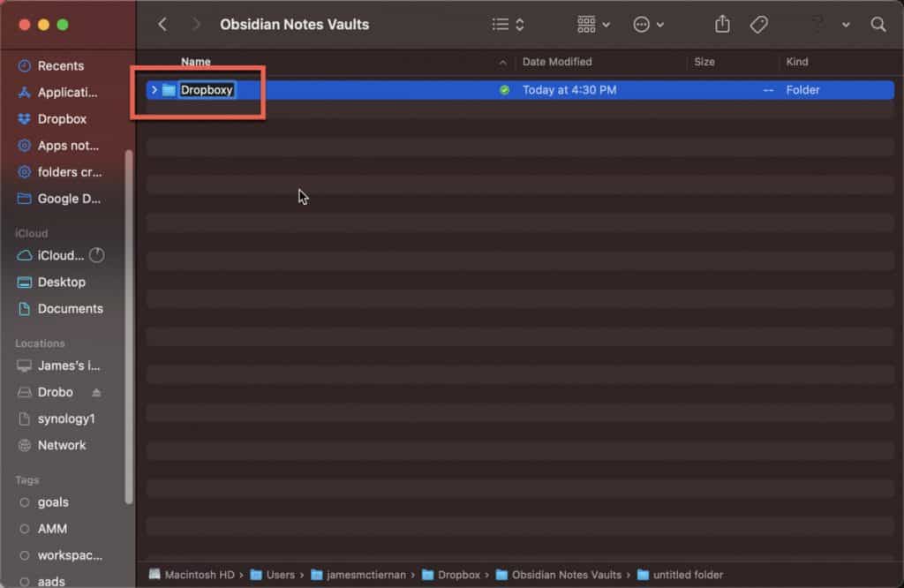
Task: Switch view with the list view icon
Action: (508, 25)
